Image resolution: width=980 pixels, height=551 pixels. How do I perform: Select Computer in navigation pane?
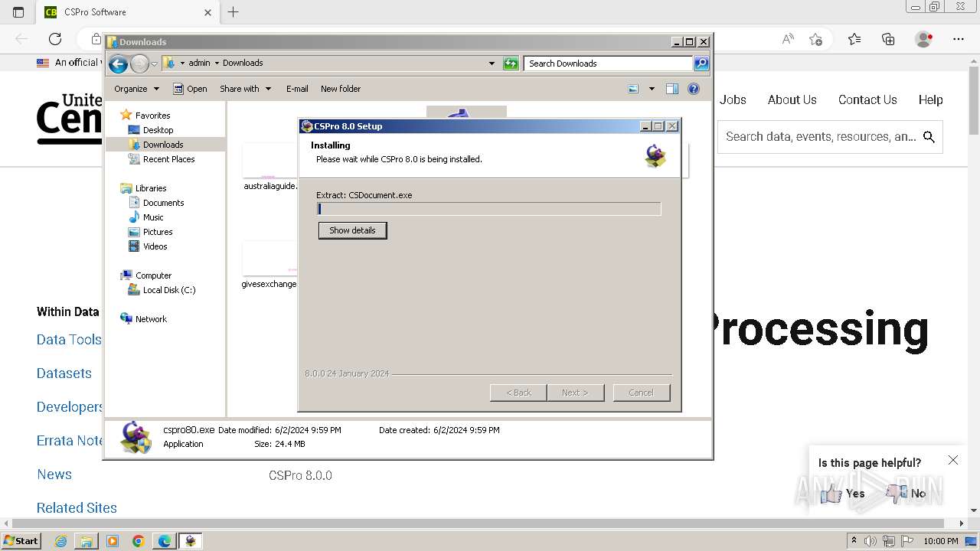pos(153,275)
